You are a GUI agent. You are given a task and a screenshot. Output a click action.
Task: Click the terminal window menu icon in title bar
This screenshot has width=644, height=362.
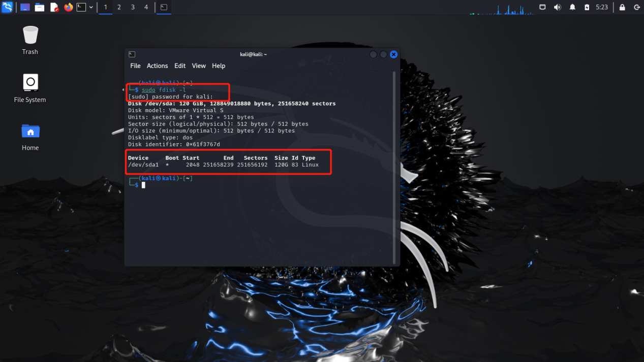(x=132, y=54)
